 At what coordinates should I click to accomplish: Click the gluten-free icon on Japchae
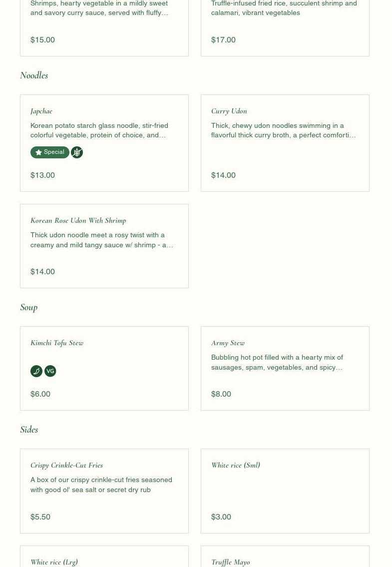[77, 152]
